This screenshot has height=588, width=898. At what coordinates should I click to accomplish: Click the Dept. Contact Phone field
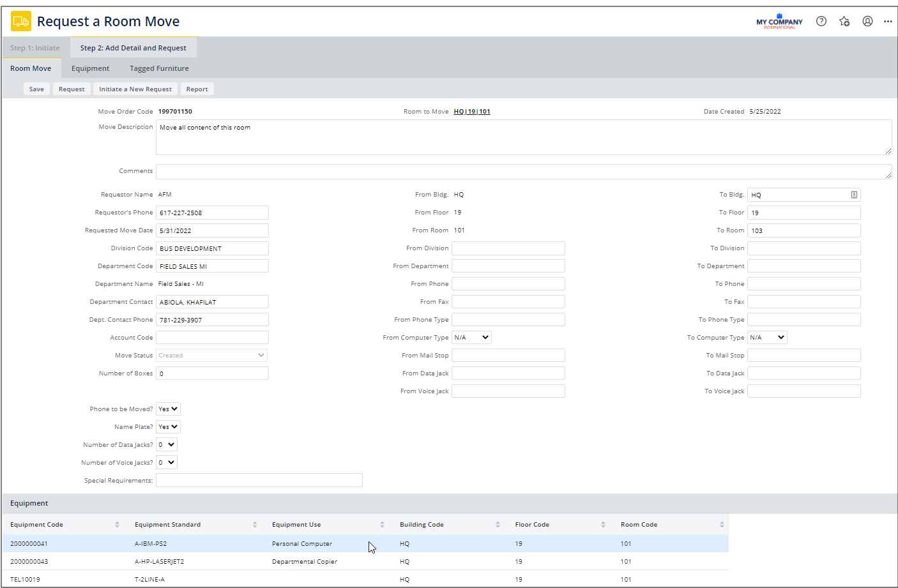tap(212, 320)
